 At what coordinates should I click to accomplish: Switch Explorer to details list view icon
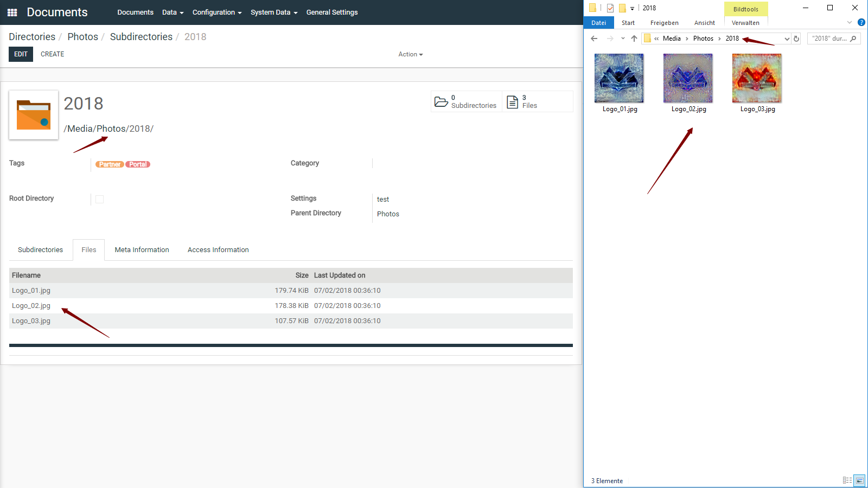tap(847, 480)
